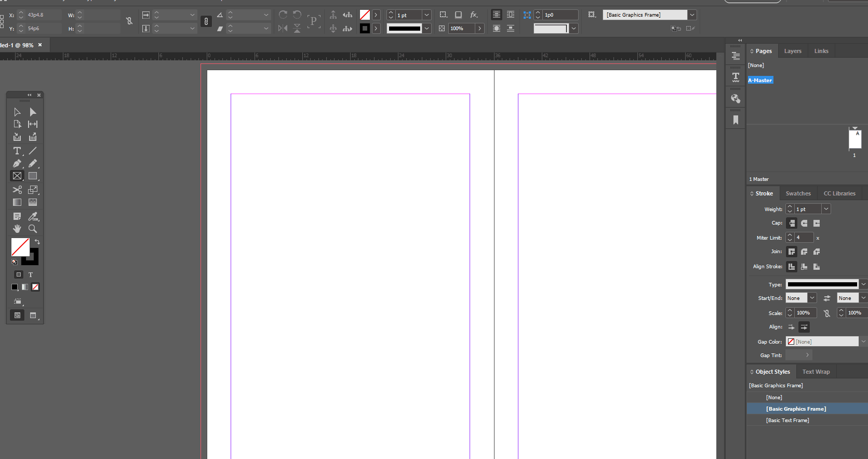Select the Page tool
The height and width of the screenshot is (459, 868).
pyautogui.click(x=17, y=124)
